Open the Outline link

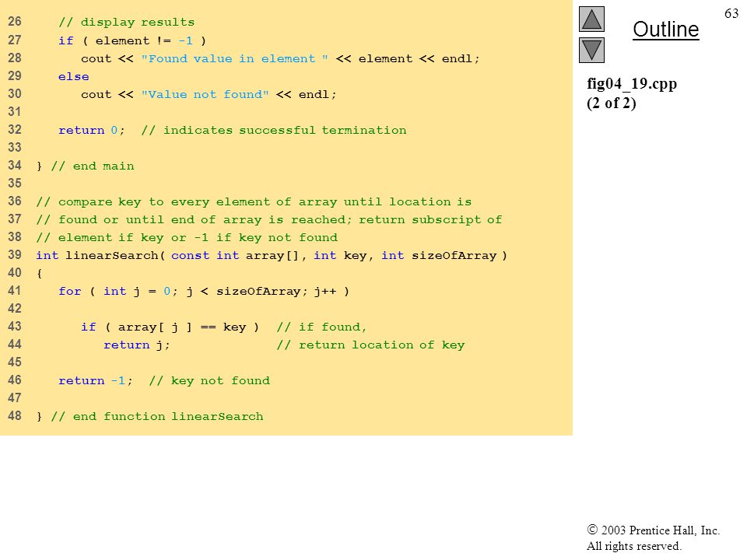click(665, 30)
